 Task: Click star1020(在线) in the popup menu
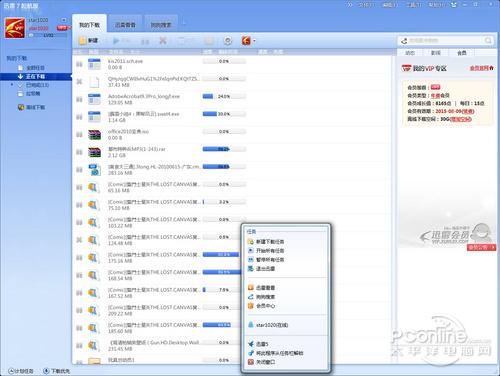click(x=272, y=325)
